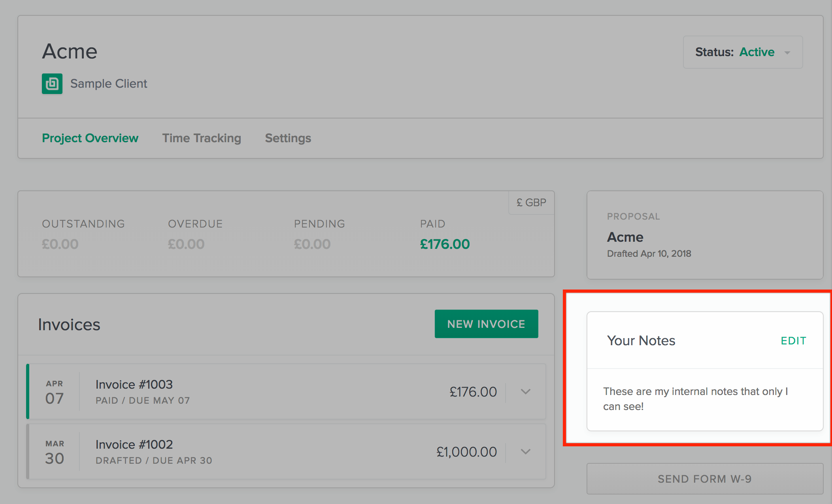Expand Invoice #1003 chevron

tap(525, 392)
